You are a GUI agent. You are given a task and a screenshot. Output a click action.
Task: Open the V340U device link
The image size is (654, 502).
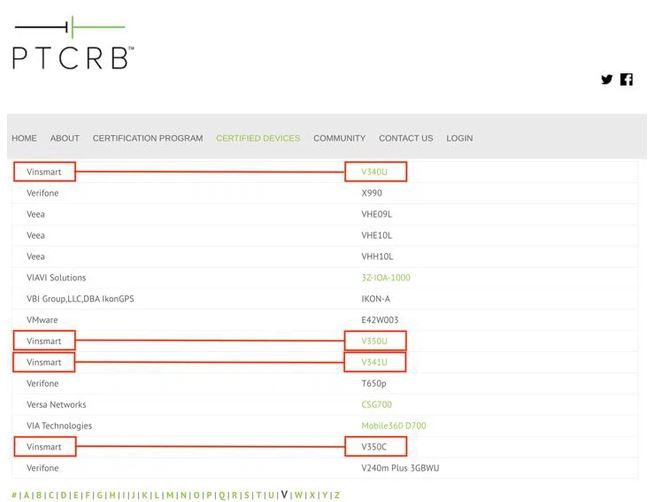tap(374, 172)
